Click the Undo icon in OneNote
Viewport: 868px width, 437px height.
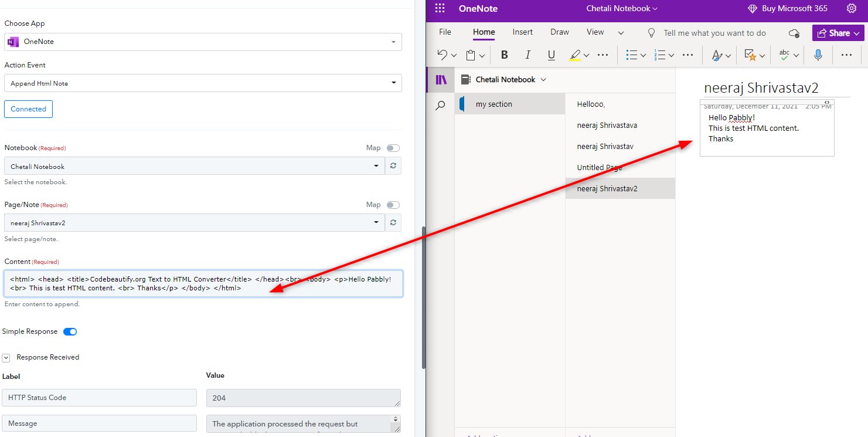coord(442,55)
